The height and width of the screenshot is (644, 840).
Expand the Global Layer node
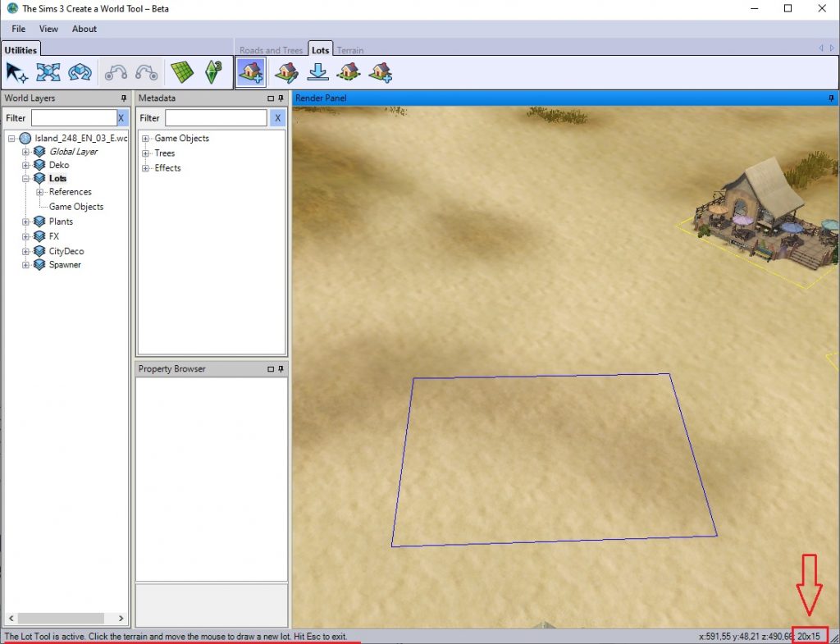[x=26, y=152]
